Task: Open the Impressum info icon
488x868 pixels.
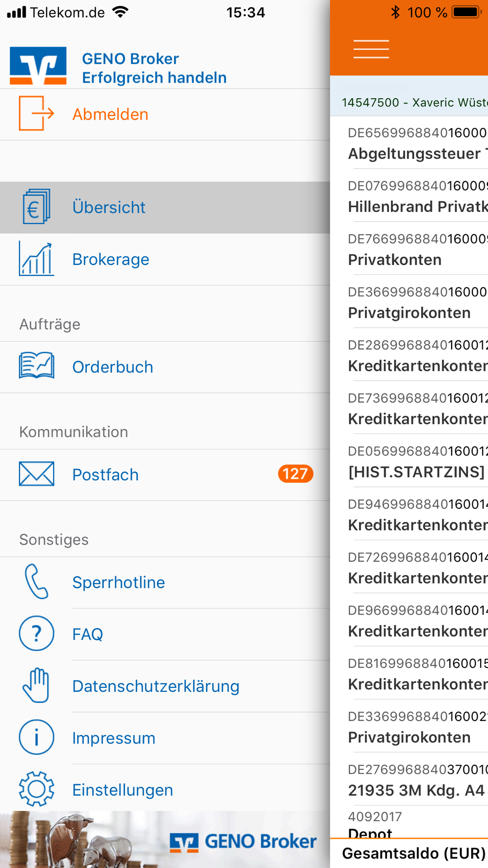Action: click(36, 737)
